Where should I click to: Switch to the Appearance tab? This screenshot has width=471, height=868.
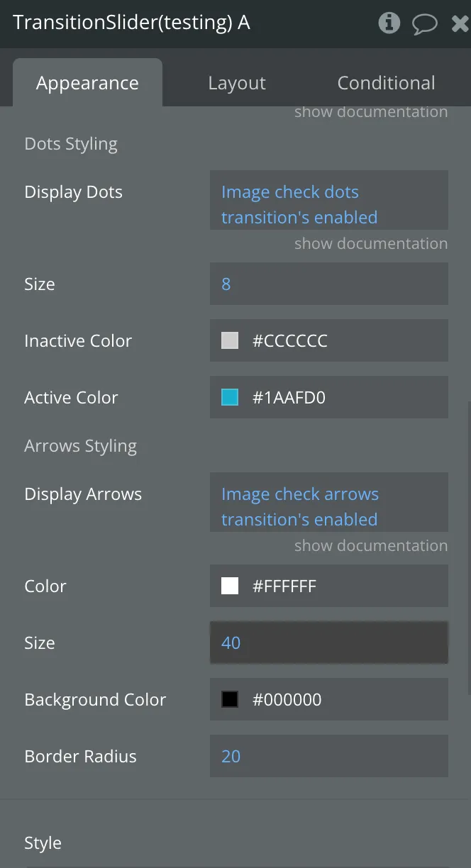[x=87, y=83]
